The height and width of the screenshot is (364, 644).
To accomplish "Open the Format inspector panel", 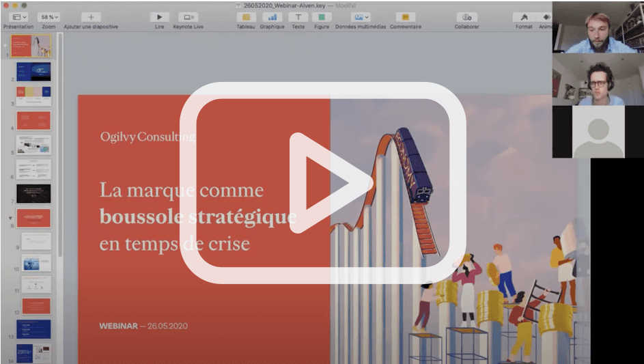I will click(x=524, y=17).
